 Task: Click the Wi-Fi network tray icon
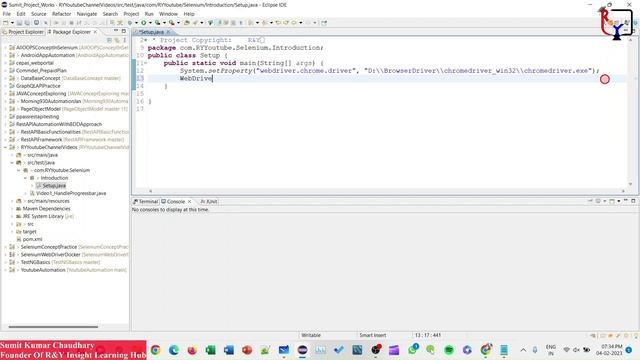[567, 350]
